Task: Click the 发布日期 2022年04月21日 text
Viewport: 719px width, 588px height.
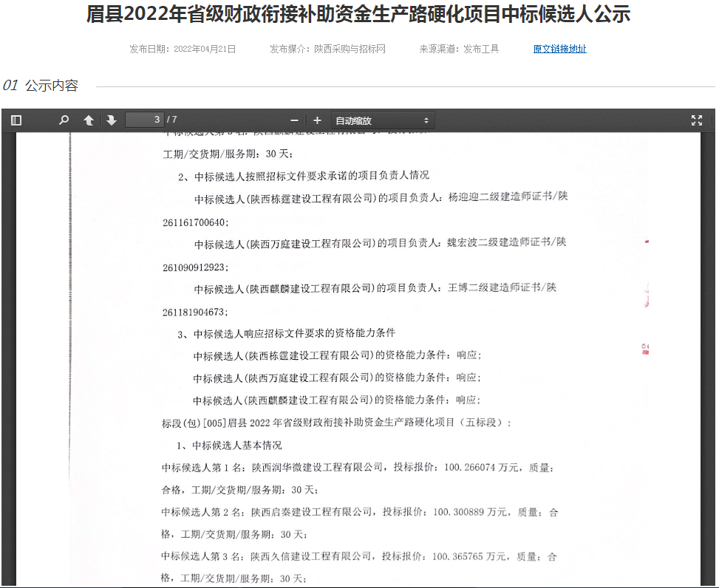Action: (x=183, y=49)
